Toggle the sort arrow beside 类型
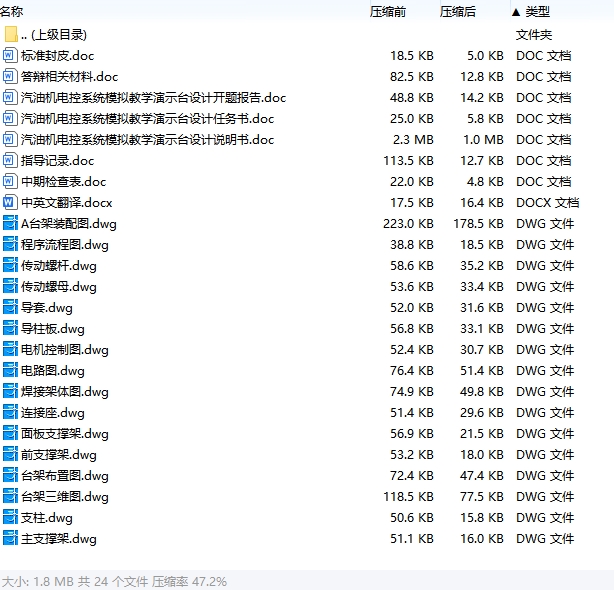Screen dimensions: 614x590 tap(516, 13)
